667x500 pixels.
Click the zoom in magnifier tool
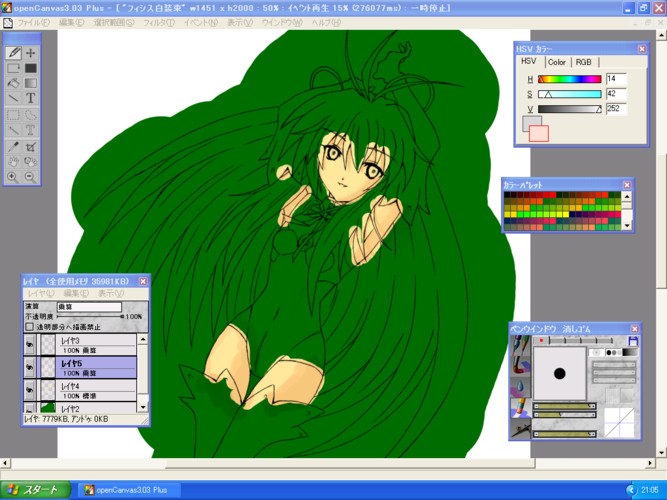13,177
